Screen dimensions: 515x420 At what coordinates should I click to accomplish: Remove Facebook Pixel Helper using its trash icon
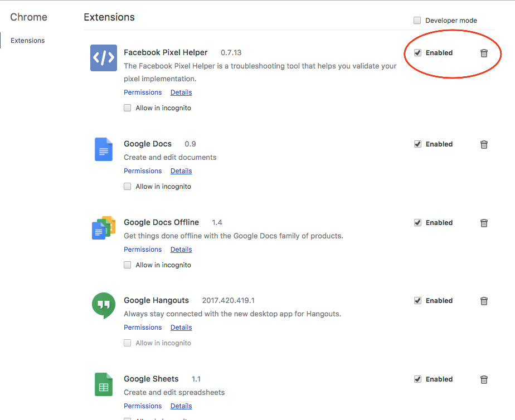pos(484,53)
